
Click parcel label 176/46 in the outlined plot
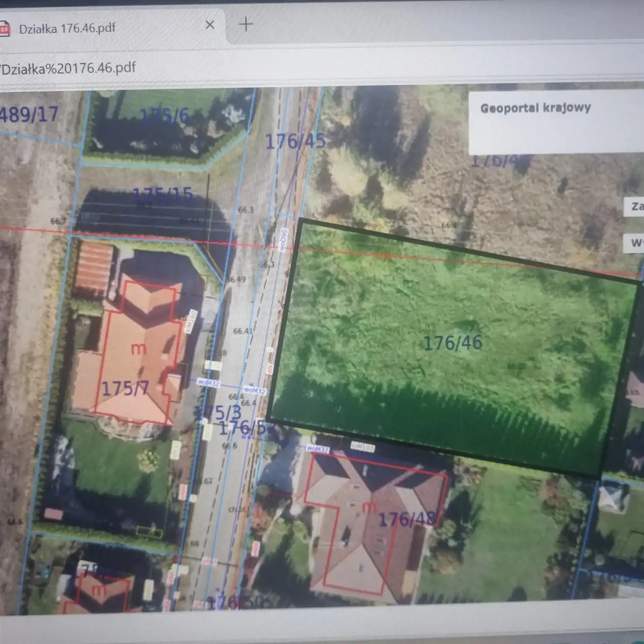[452, 343]
